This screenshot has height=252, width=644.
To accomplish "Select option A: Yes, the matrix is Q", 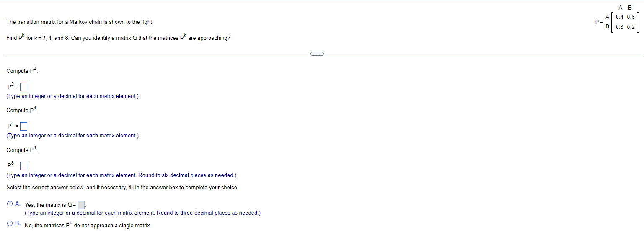I will click(x=10, y=204).
